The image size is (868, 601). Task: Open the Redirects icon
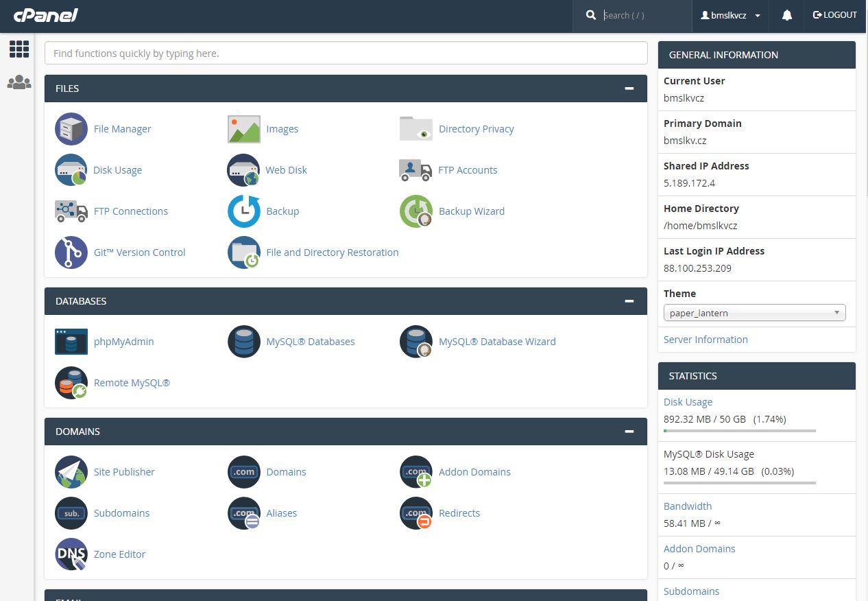click(x=416, y=513)
